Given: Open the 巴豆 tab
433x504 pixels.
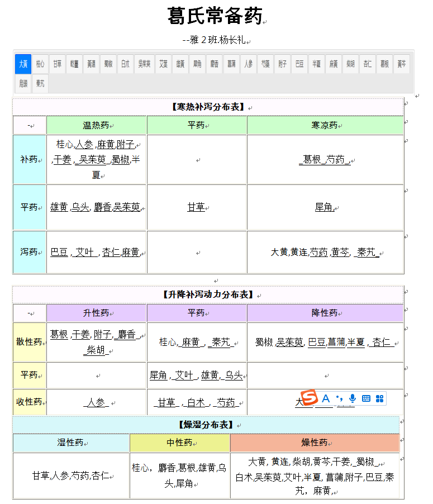Looking at the screenshot, I should (299, 64).
